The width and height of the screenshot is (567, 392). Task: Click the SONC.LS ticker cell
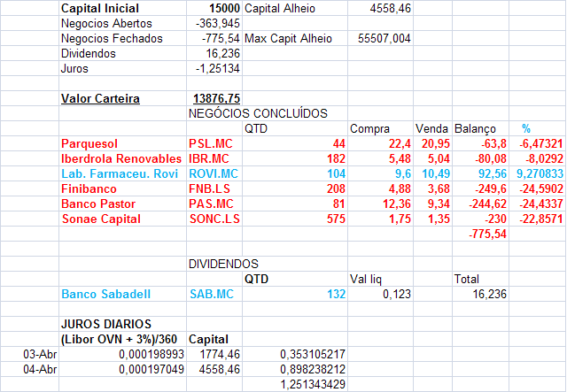click(x=214, y=219)
